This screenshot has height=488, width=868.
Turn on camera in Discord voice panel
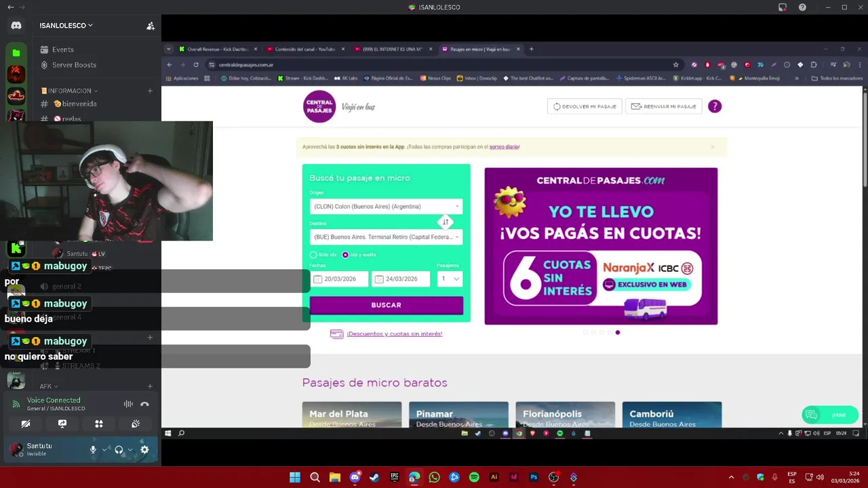(x=26, y=424)
